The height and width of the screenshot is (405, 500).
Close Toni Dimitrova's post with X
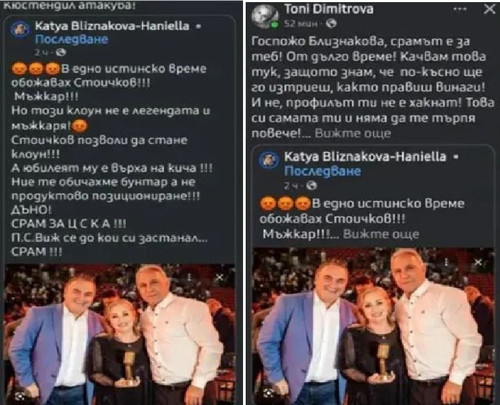click(489, 9)
